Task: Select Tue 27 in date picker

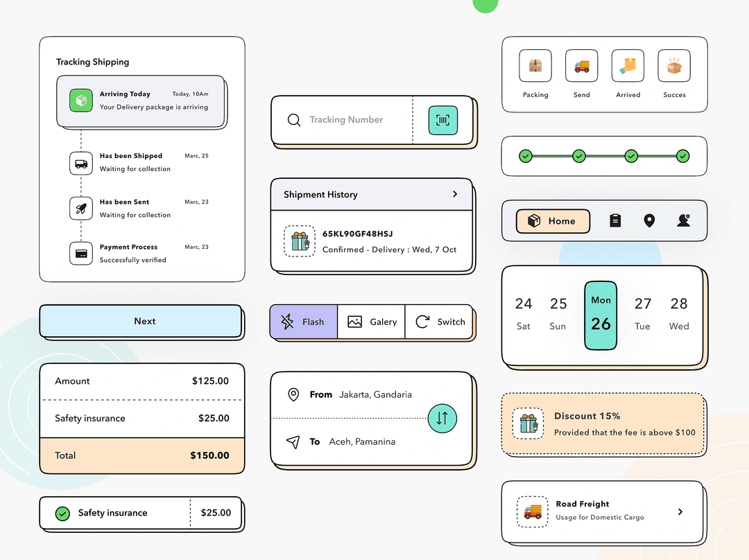Action: [643, 313]
